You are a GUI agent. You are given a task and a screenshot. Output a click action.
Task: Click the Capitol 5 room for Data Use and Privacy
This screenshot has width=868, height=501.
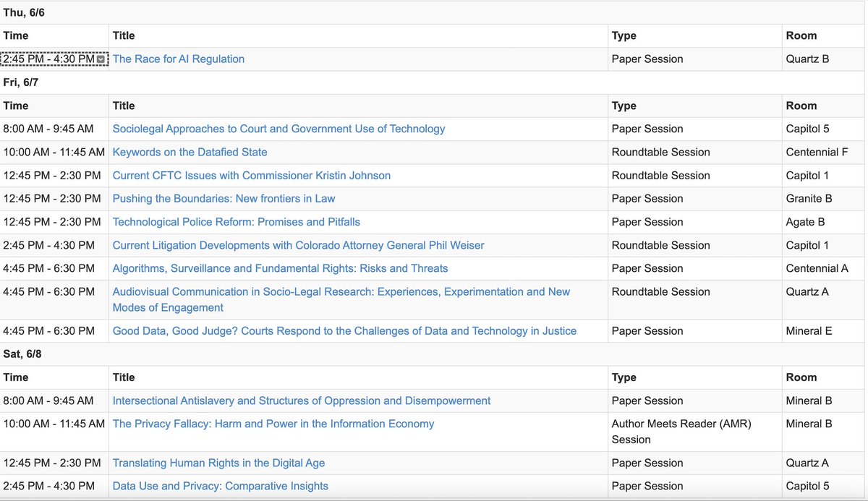(808, 486)
